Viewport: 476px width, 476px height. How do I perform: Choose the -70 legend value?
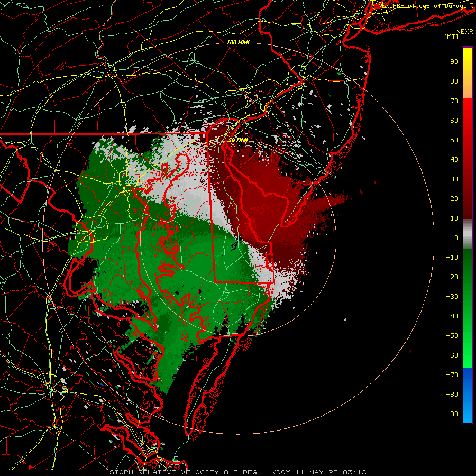pos(452,375)
